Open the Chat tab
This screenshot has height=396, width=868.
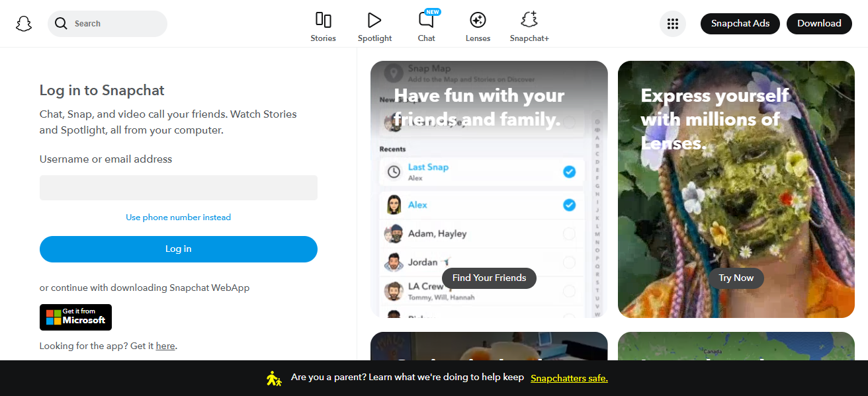pos(427,27)
